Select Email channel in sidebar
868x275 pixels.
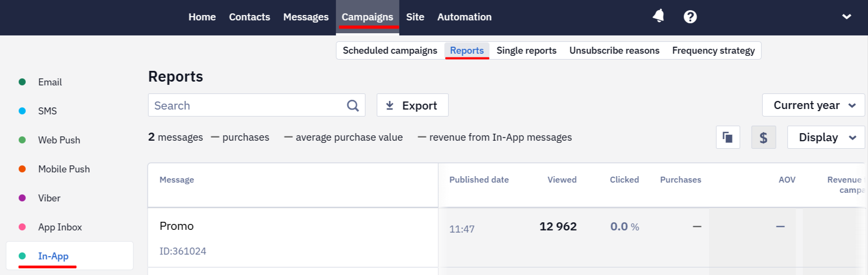50,82
